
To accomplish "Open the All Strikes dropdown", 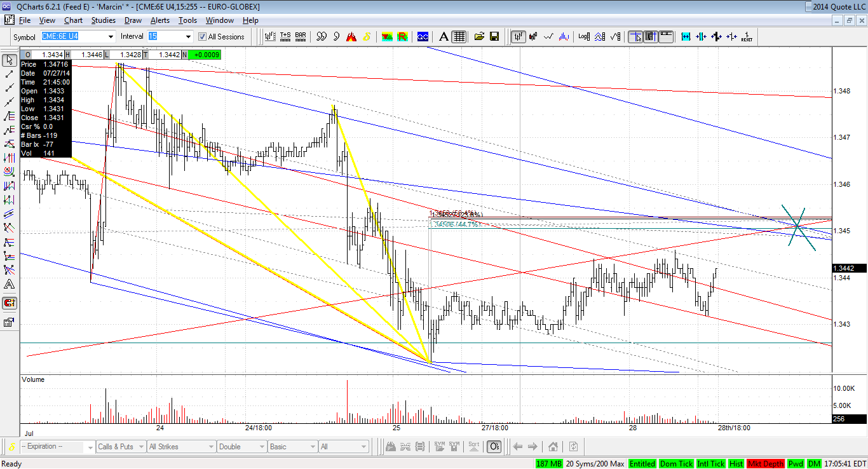I will click(180, 447).
